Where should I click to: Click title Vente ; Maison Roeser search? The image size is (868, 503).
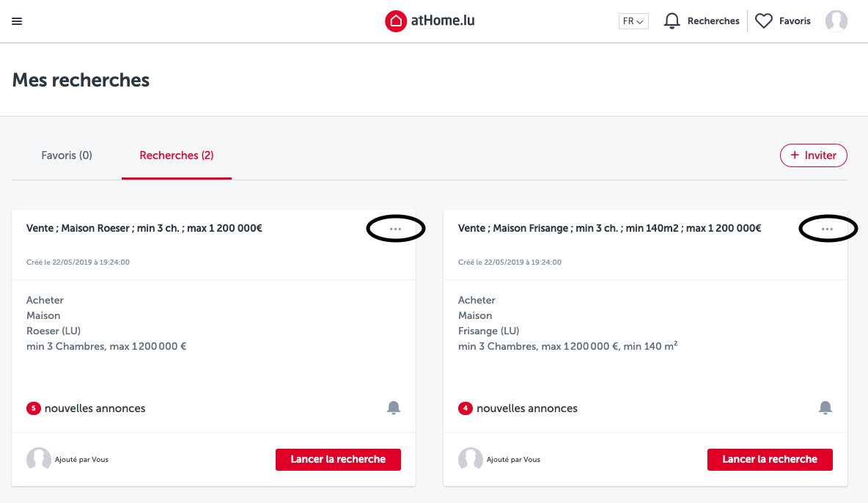click(x=144, y=228)
